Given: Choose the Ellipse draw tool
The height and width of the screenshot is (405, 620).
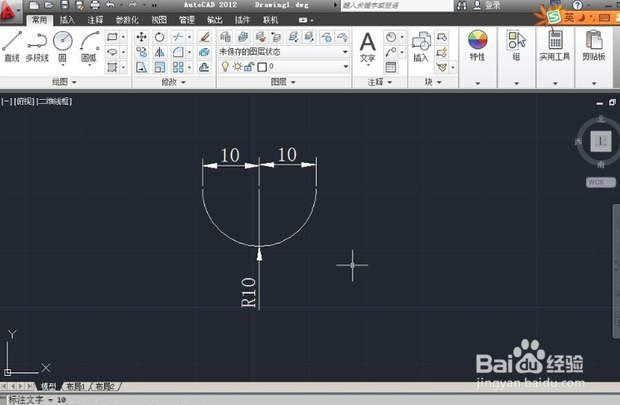Looking at the screenshot, I should click(x=112, y=52).
